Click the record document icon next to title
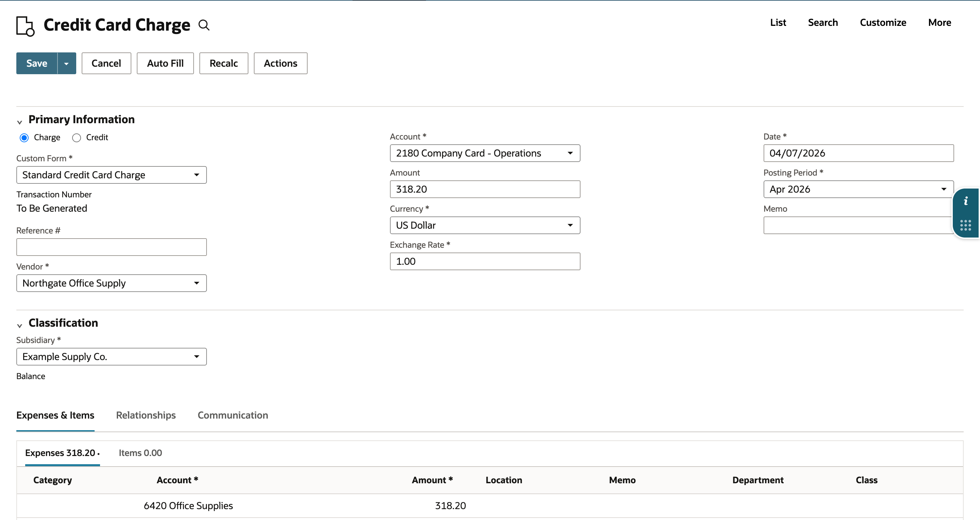This screenshot has width=980, height=520. 26,26
